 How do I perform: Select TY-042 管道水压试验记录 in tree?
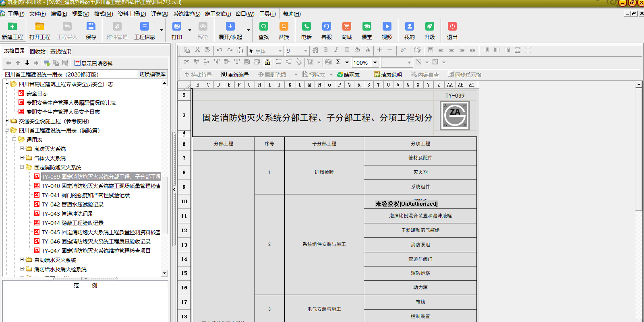click(72, 204)
